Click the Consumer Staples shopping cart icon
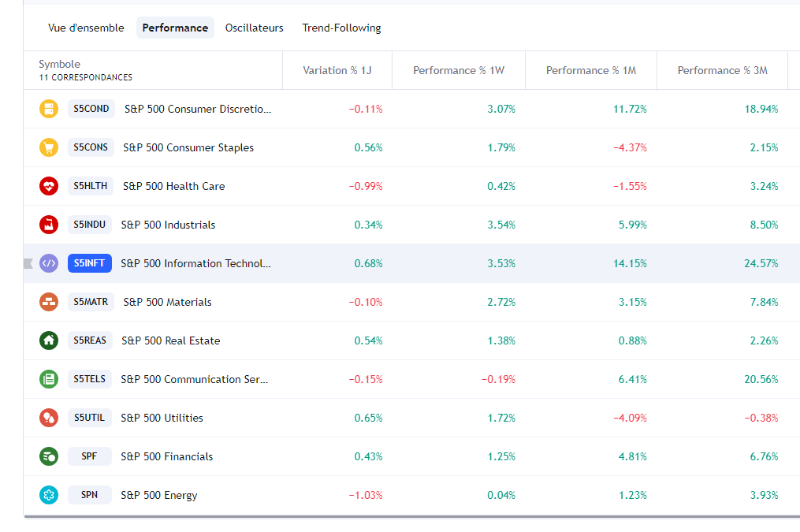The height and width of the screenshot is (532, 800). (x=49, y=147)
